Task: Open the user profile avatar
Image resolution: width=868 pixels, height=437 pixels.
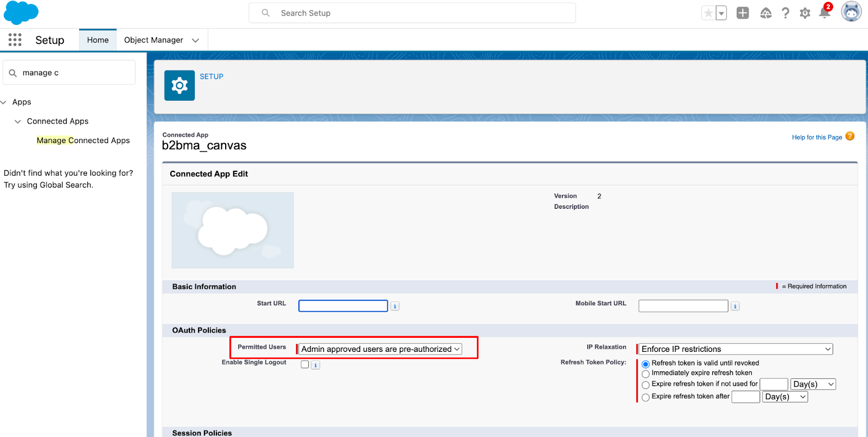Action: click(x=851, y=11)
